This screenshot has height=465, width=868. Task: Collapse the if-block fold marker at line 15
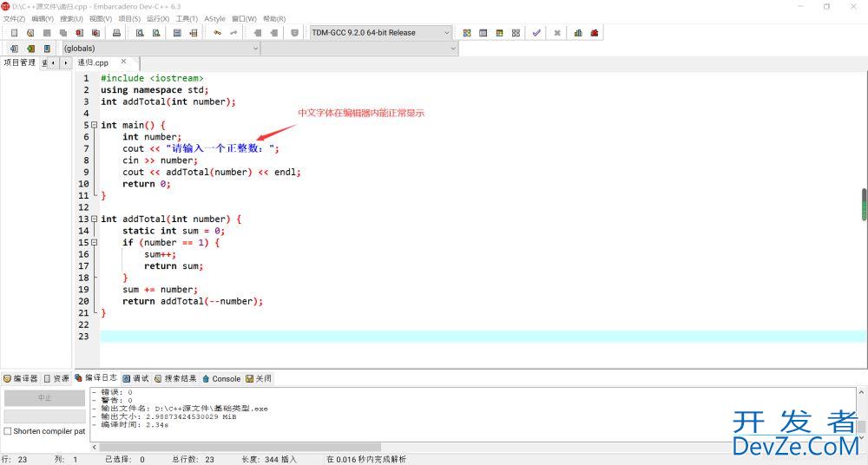click(94, 242)
